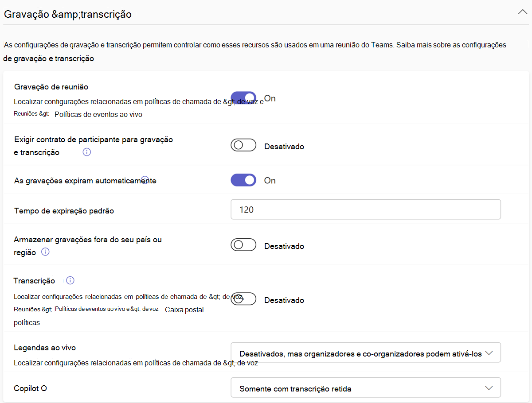This screenshot has width=532, height=403.
Task: Collapse the Gravação & transcrição section chevron
Action: 522,12
